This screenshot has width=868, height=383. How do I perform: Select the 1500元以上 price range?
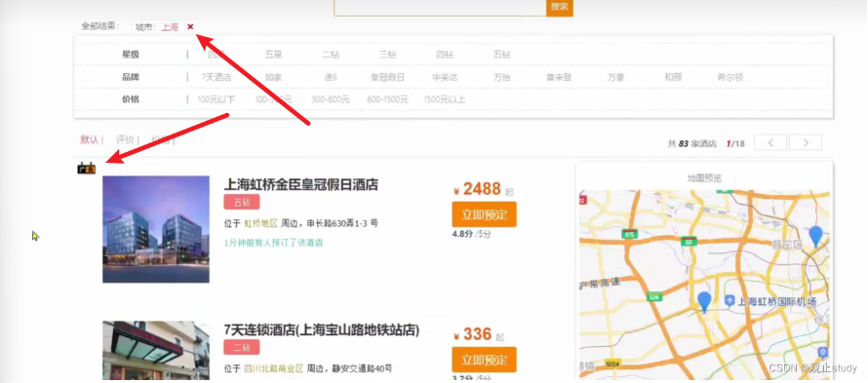pyautogui.click(x=445, y=100)
